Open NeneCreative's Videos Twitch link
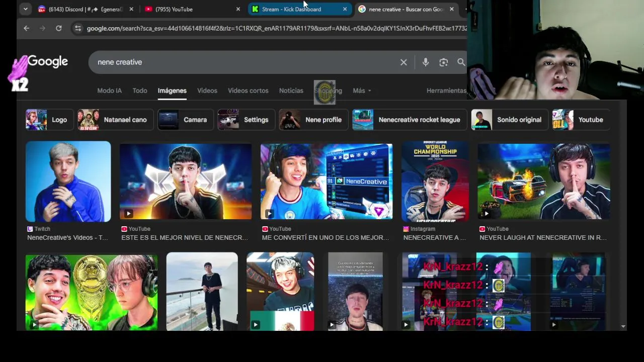The height and width of the screenshot is (362, 644). tap(67, 237)
